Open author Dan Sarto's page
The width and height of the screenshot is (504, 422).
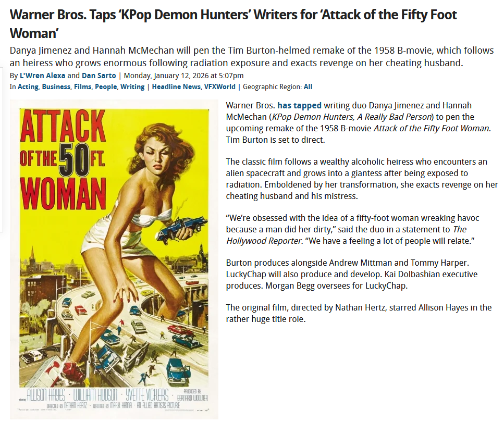pyautogui.click(x=99, y=76)
